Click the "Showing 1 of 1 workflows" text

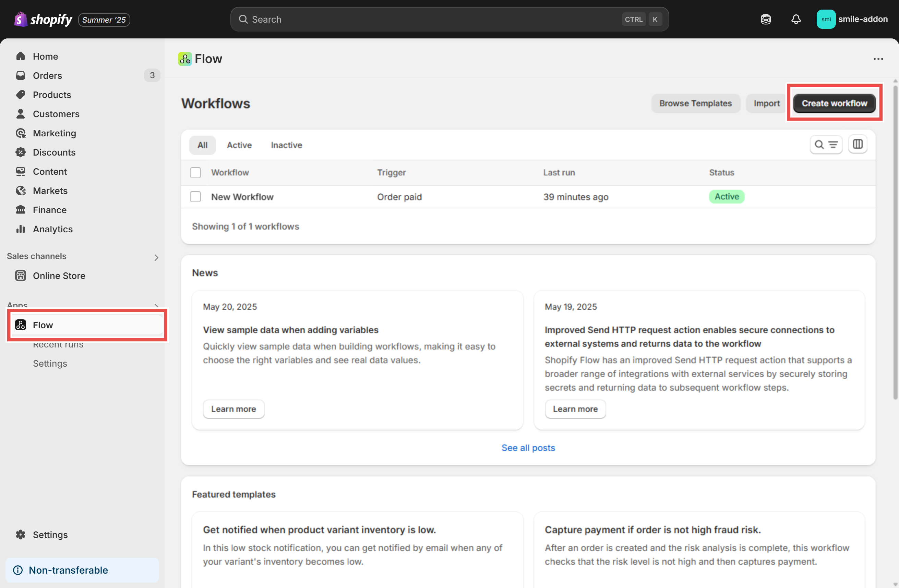click(x=245, y=226)
